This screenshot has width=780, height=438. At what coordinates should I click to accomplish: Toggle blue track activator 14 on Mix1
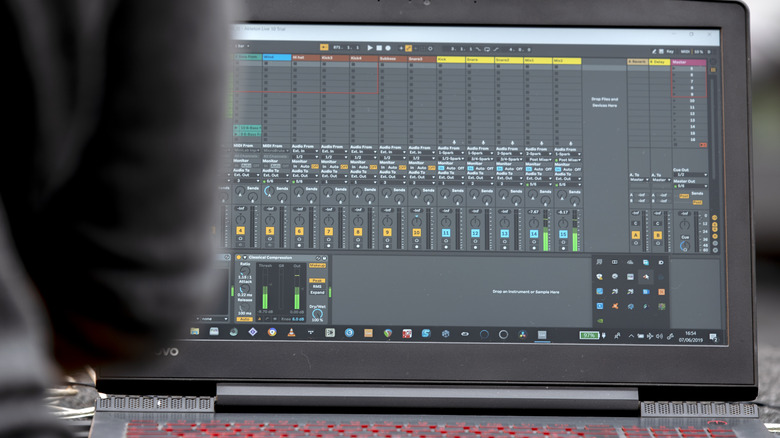tap(534, 233)
